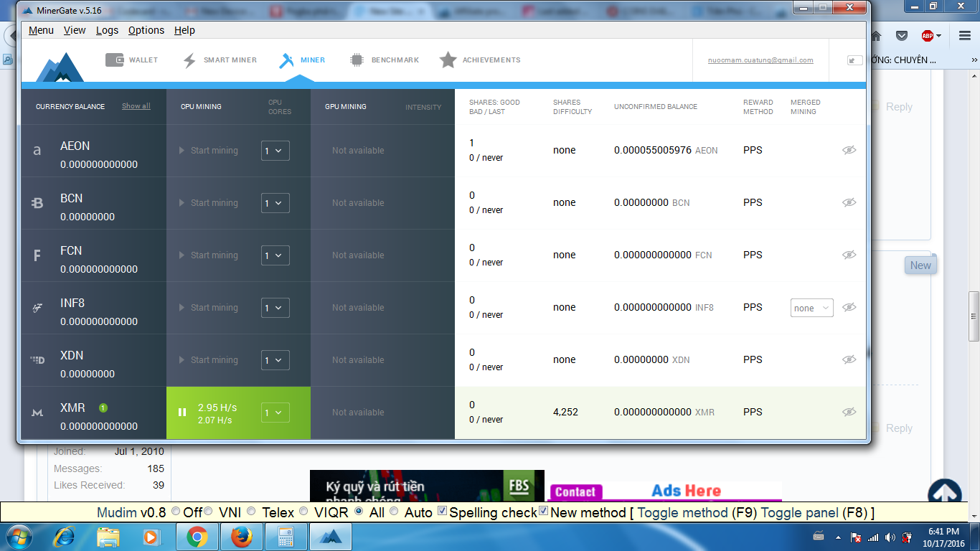The width and height of the screenshot is (980, 551).
Task: Open the browser hamburger menu
Action: (x=964, y=35)
